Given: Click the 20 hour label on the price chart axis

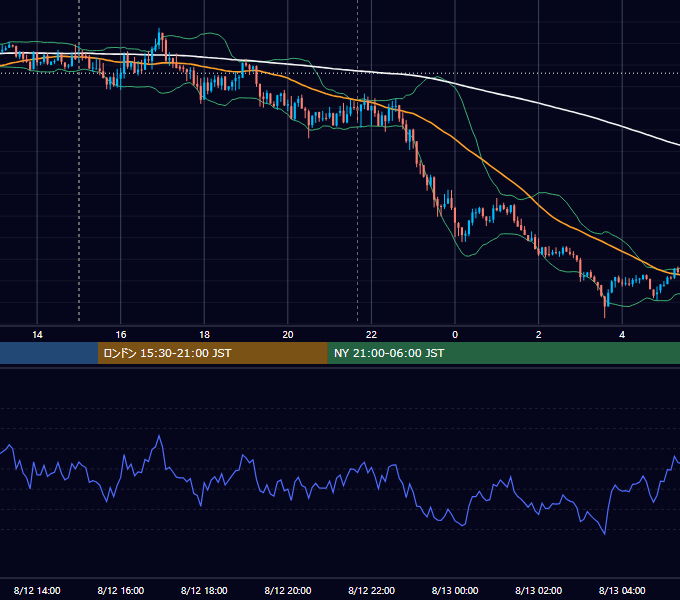Looking at the screenshot, I should [288, 335].
